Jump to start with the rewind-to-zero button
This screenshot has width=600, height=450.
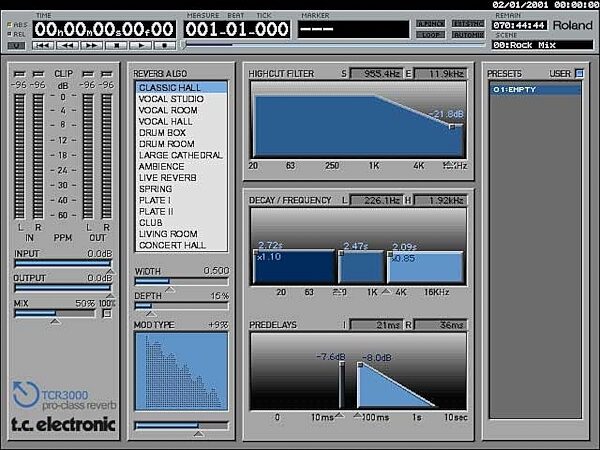coord(43,46)
